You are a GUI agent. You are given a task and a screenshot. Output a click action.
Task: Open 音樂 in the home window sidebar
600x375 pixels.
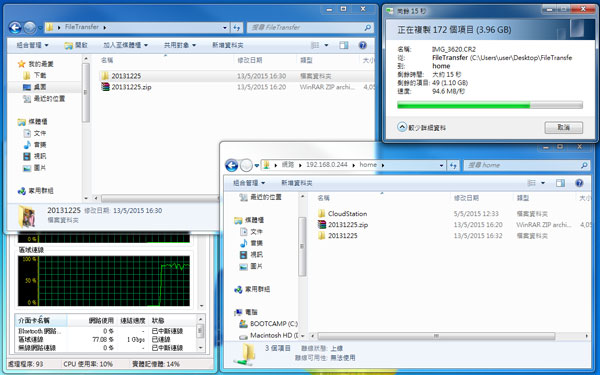coord(251,243)
